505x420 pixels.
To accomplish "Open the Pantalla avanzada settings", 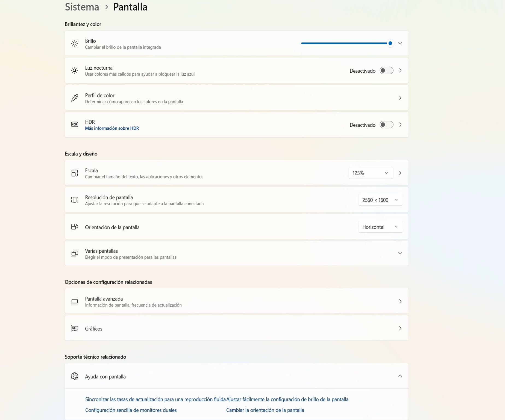I will (x=237, y=301).
